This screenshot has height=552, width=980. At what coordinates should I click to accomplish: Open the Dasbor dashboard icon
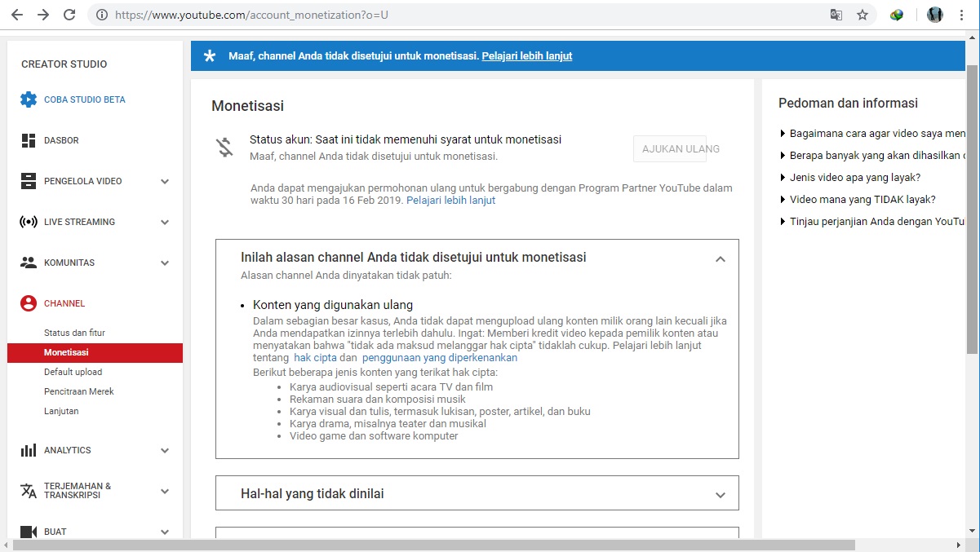[x=29, y=140]
